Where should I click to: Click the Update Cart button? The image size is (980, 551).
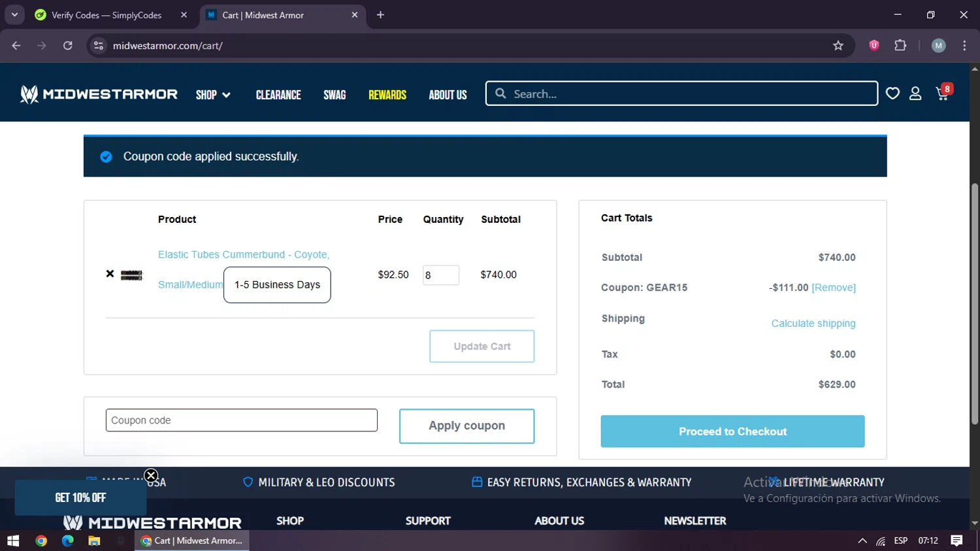click(x=482, y=346)
